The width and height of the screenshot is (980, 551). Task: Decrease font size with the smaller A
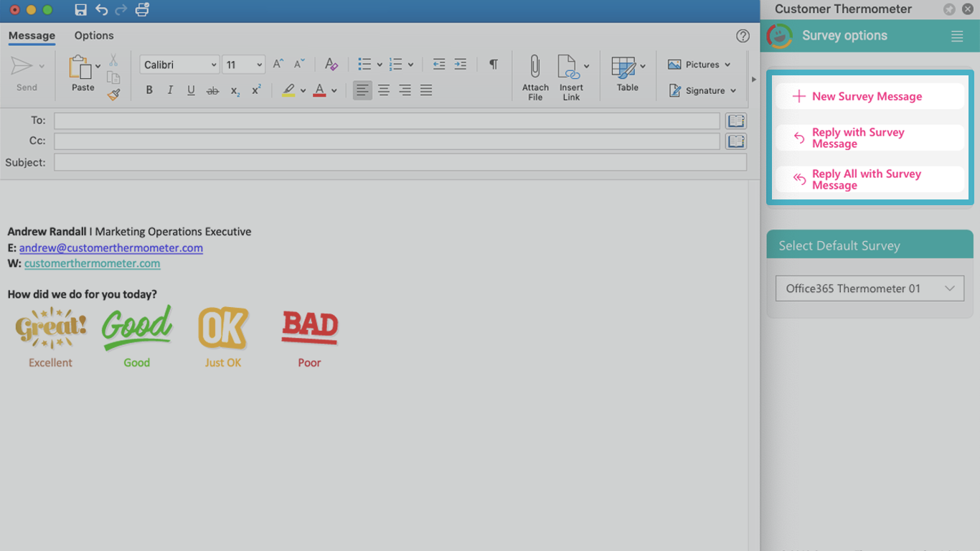pos(300,65)
